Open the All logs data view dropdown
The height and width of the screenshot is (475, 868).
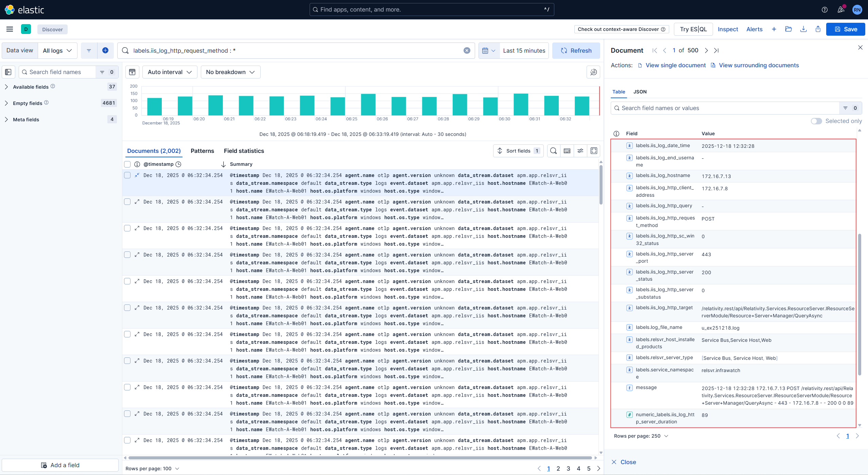click(57, 50)
